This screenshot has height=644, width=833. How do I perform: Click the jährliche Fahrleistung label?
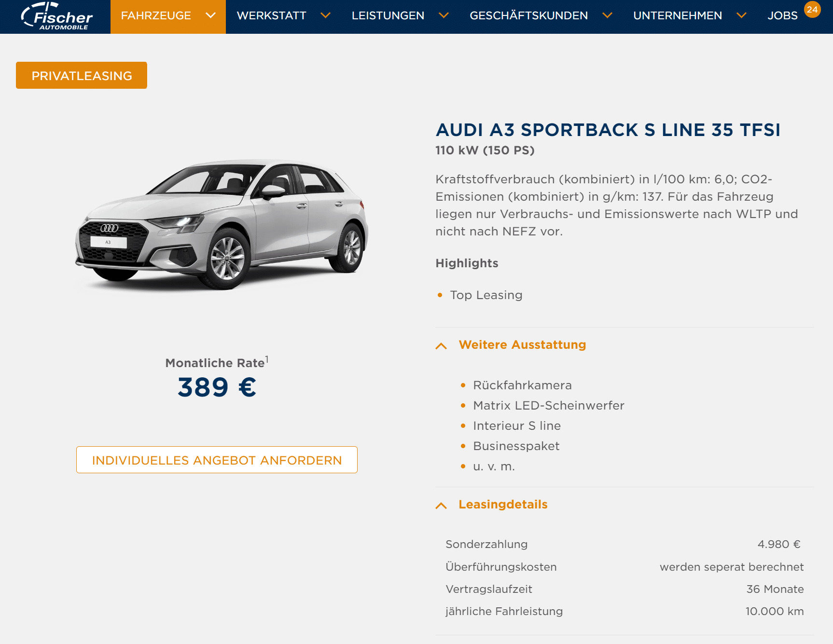(x=504, y=612)
